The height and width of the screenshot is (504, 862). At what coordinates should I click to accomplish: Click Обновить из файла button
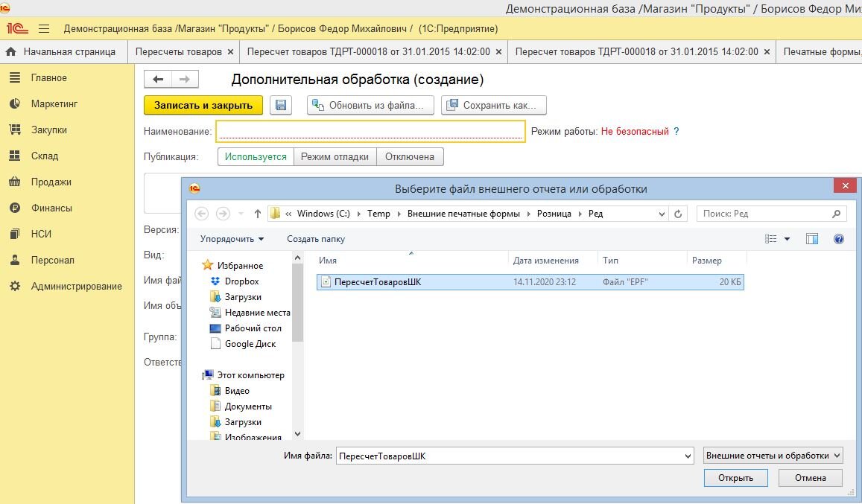point(370,105)
